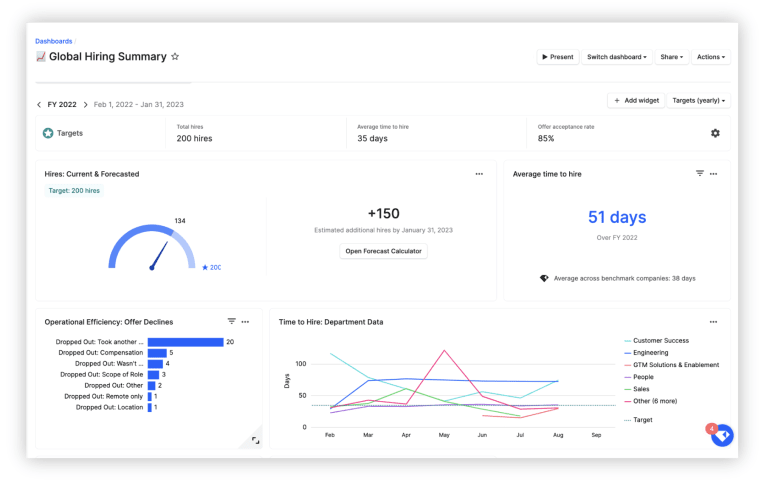This screenshot has width=767, height=480.
Task: Toggle Sales legend series
Action: tap(637, 389)
